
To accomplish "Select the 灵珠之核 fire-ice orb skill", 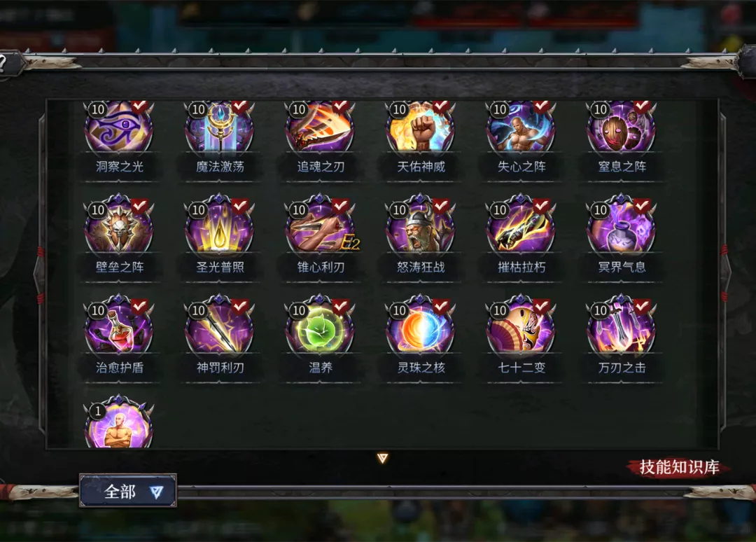I will 421,326.
